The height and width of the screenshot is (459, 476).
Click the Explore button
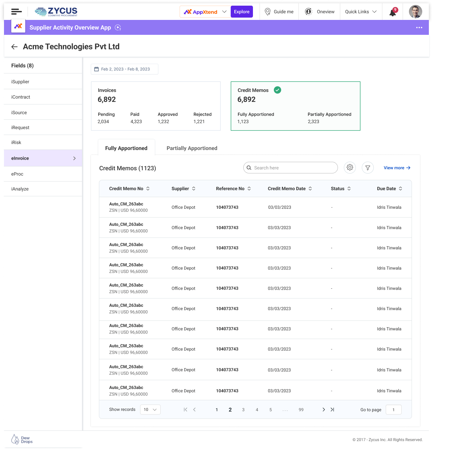point(242,12)
